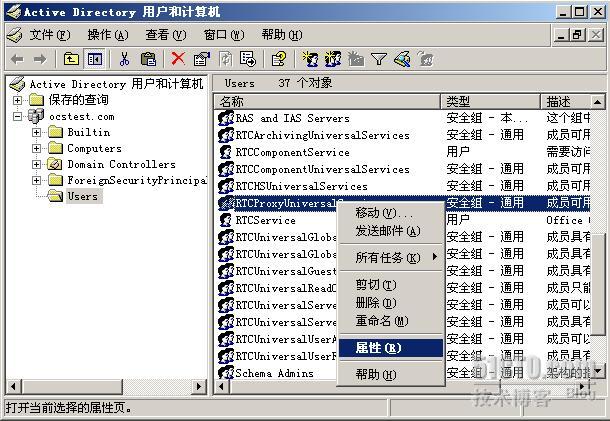Click RAS and IAS Servers group icon
610x421 pixels.
pos(226,118)
